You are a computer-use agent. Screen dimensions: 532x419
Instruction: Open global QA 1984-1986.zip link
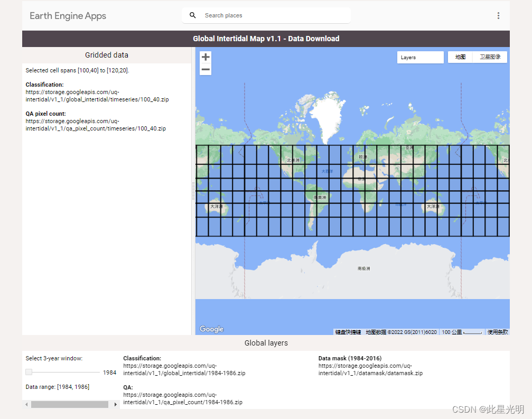pyautogui.click(x=183, y=398)
